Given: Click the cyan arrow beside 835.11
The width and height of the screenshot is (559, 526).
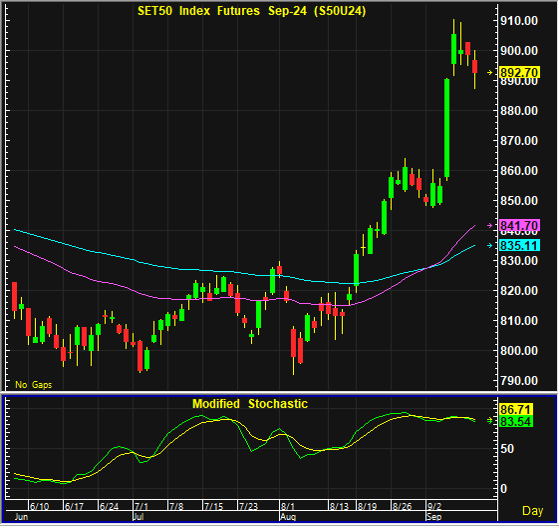Looking at the screenshot, I should coord(490,245).
